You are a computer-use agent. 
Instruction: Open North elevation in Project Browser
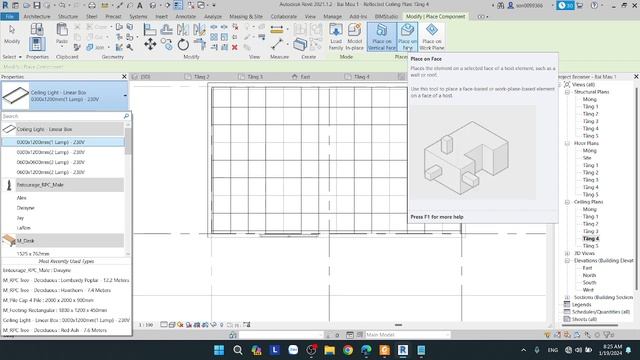pyautogui.click(x=589, y=276)
